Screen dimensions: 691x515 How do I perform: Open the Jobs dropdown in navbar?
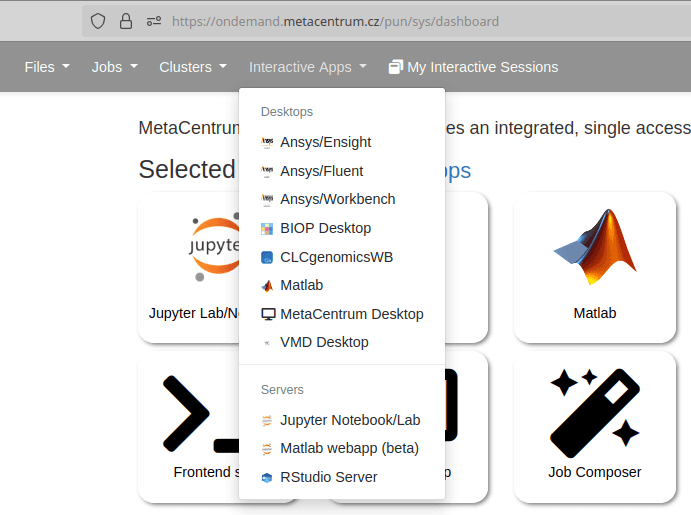pos(114,67)
